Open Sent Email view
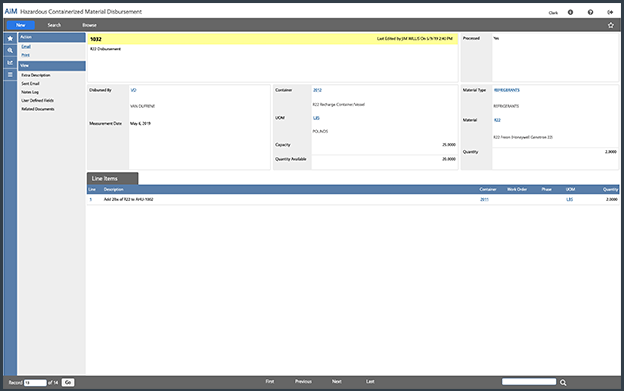Screen dimensions: 624x391 tap(30, 84)
